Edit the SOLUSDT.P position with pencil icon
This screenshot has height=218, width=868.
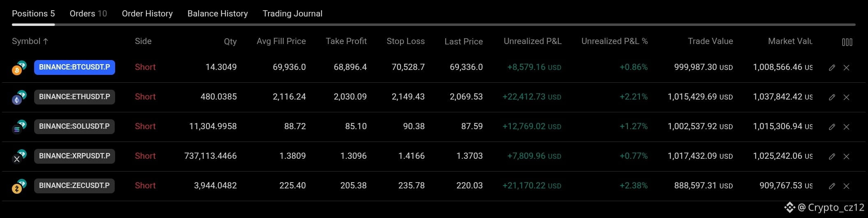832,127
